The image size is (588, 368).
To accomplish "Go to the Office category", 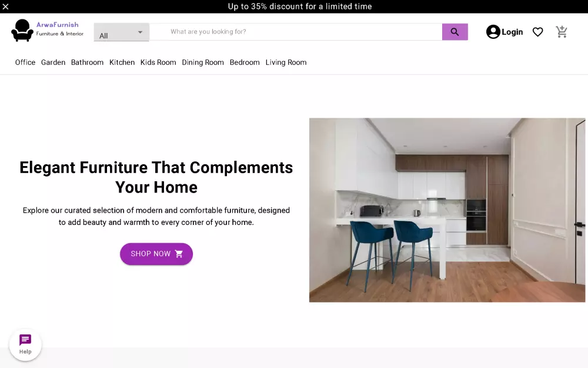I will click(25, 62).
